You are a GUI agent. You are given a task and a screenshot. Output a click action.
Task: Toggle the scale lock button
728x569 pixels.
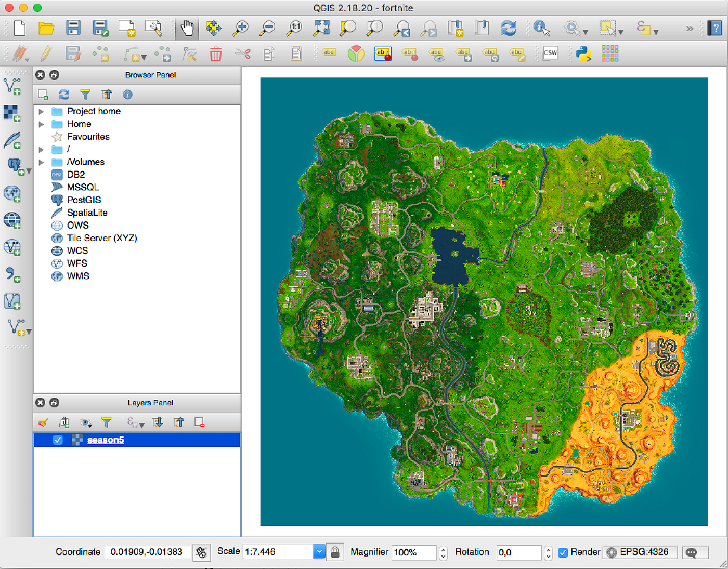335,552
